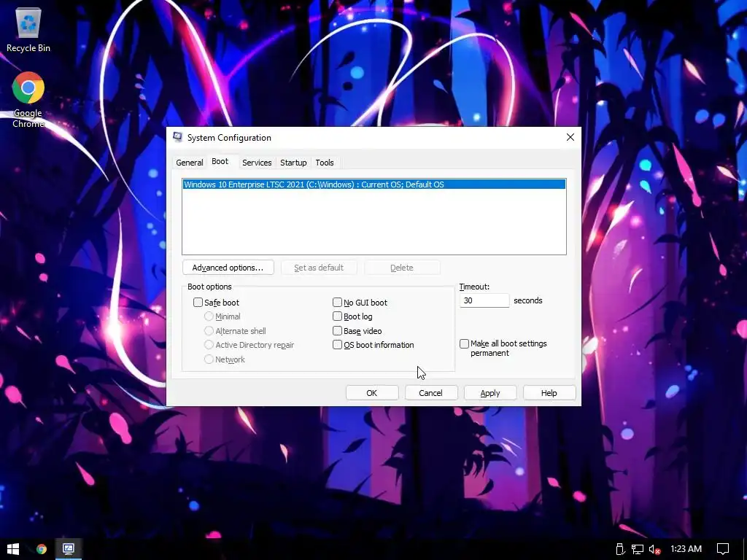Screen dimensions: 747x560
Task: Click the Advanced options button
Action: (228, 268)
